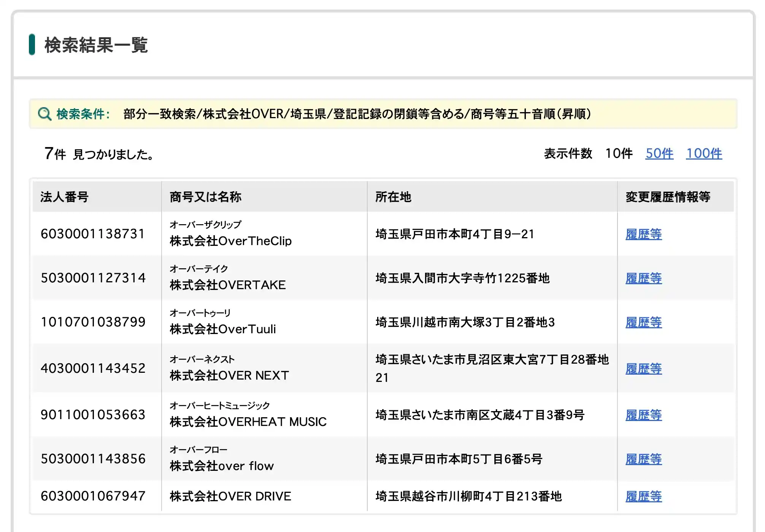The image size is (765, 532).
Task: Open 履歴等 for 株式会社OVER NEXT
Action: coord(643,369)
